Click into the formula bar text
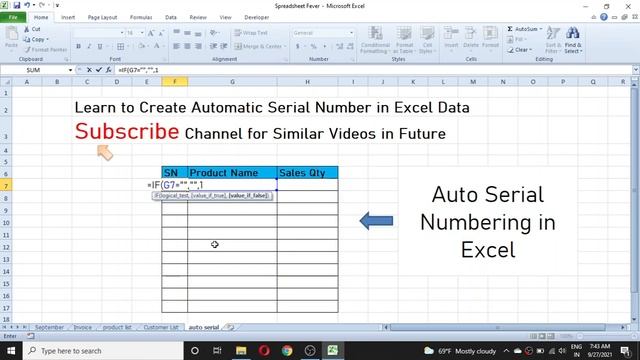The height and width of the screenshot is (360, 640). (138, 70)
